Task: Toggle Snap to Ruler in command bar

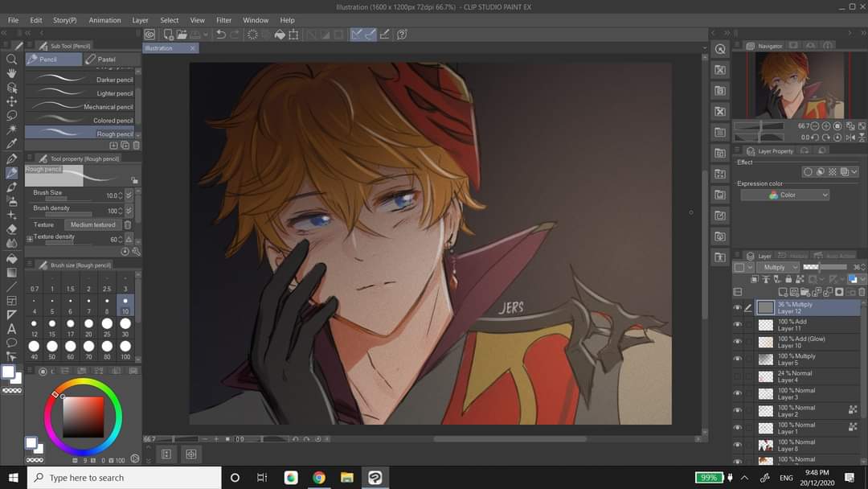Action: pos(357,35)
